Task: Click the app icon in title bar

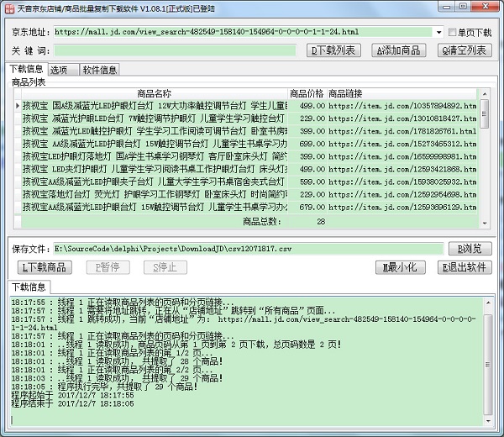Action: point(9,8)
